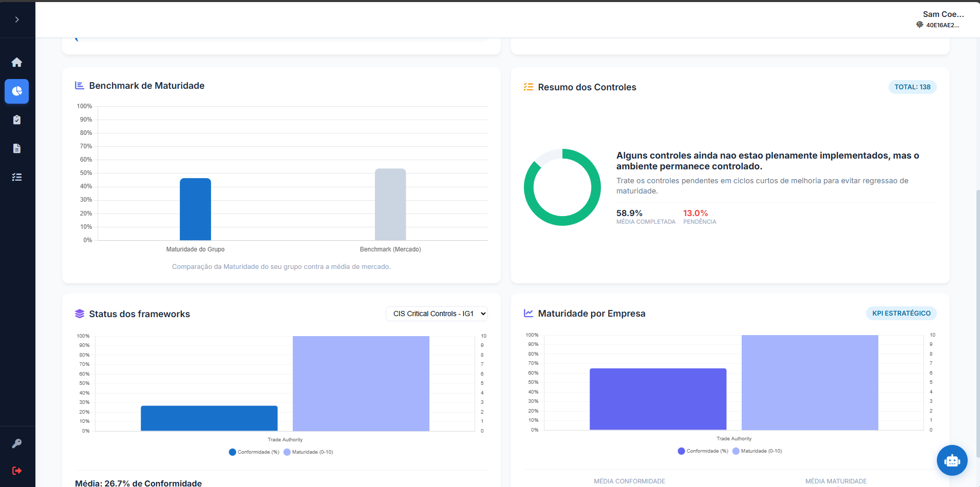Select the pie chart dashboard icon
980x487 pixels.
coord(17,91)
